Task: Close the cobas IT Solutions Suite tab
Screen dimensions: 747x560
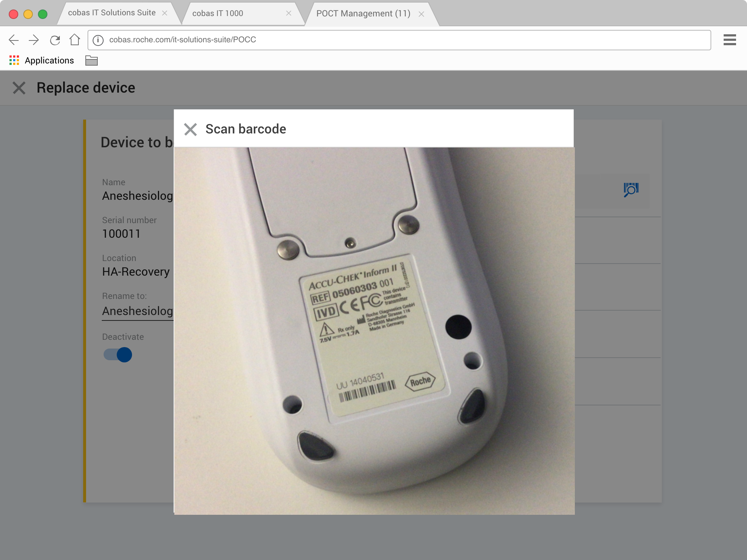Action: coord(165,13)
